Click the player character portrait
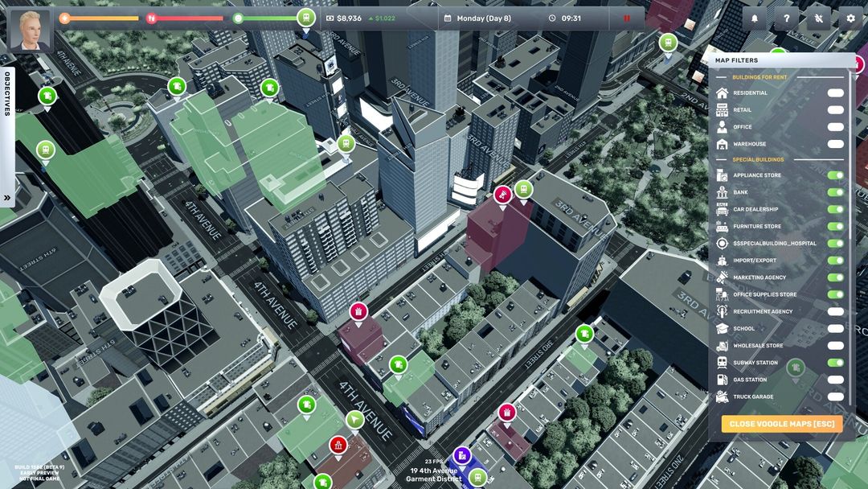This screenshot has width=868, height=489. point(31,30)
